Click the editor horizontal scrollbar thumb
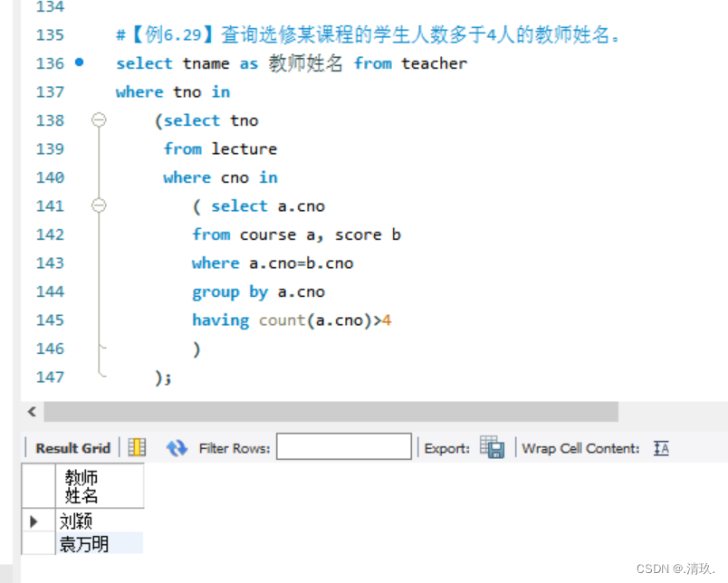This screenshot has height=583, width=728. coord(330,412)
